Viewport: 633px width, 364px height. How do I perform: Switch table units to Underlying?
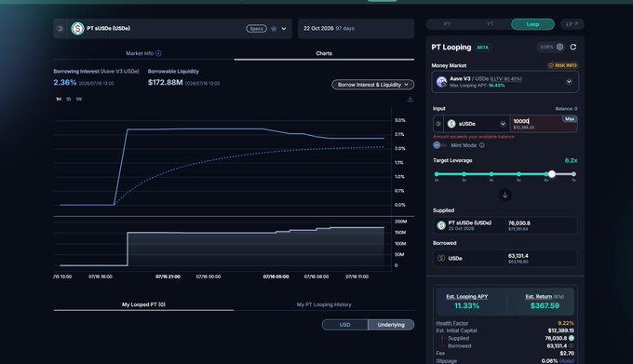(391, 325)
